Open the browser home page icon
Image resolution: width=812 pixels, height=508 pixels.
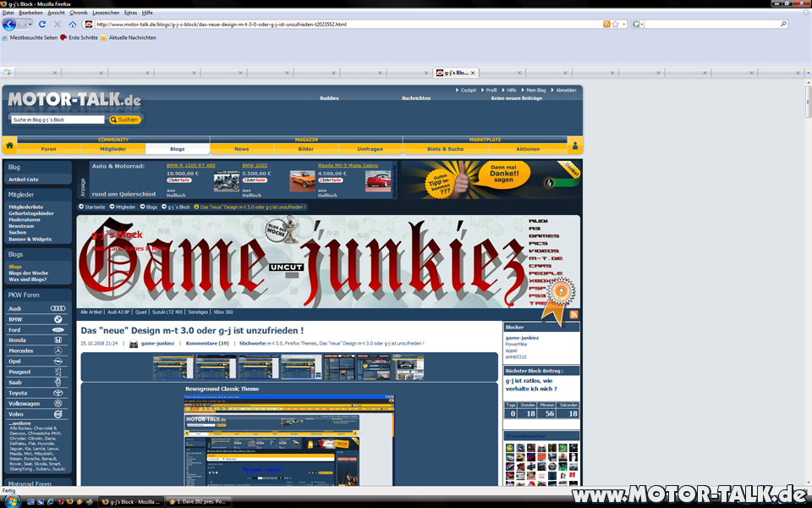coord(73,24)
